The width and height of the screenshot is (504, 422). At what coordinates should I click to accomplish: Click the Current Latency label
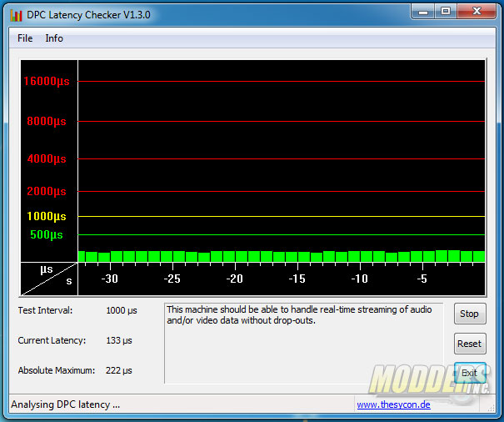(52, 340)
